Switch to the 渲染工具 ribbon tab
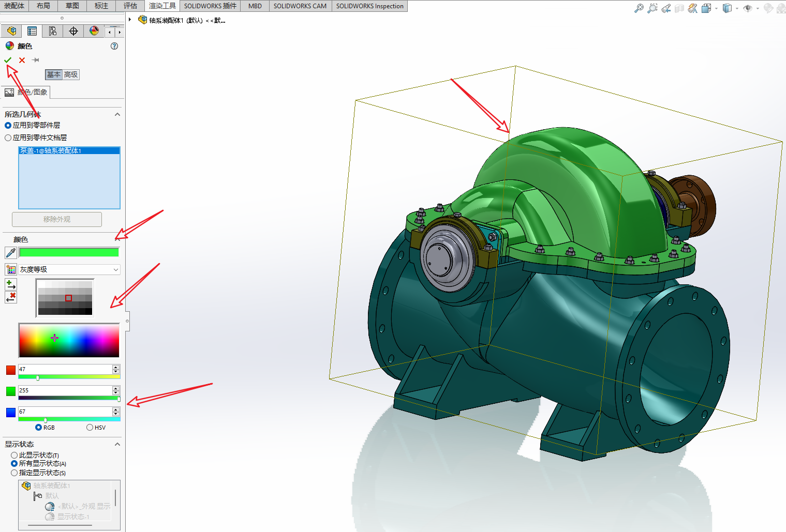This screenshot has height=532, width=786. pos(162,6)
